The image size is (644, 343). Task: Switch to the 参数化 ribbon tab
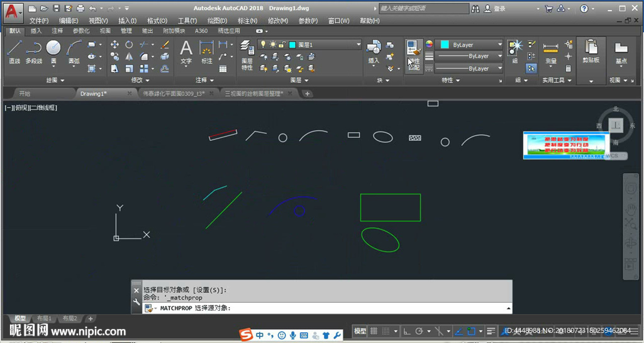tap(81, 31)
